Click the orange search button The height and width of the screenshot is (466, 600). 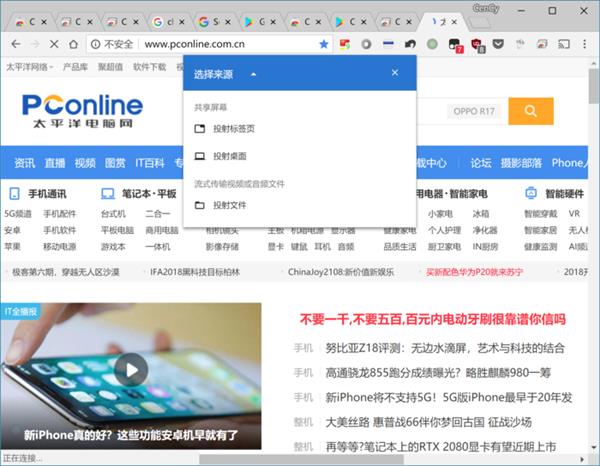click(531, 111)
